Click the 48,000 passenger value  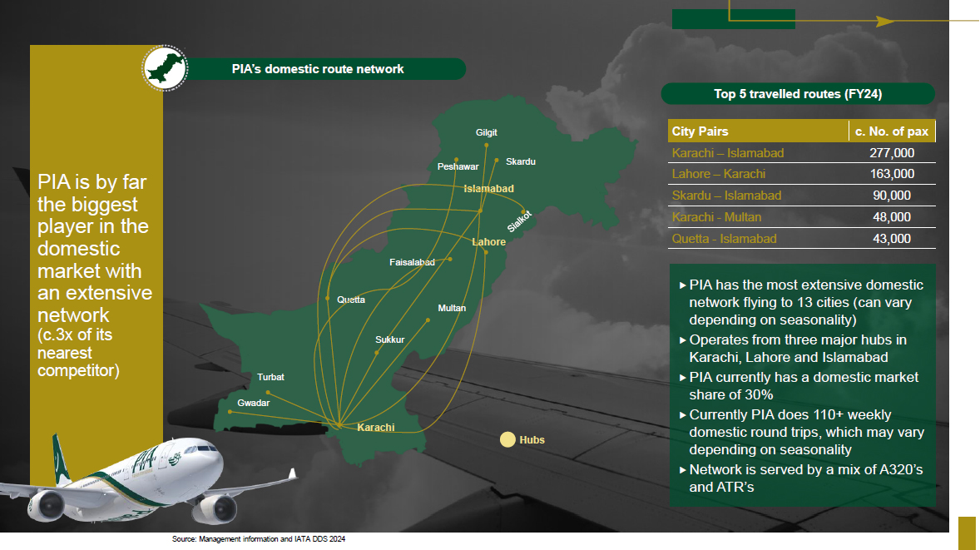tap(892, 217)
